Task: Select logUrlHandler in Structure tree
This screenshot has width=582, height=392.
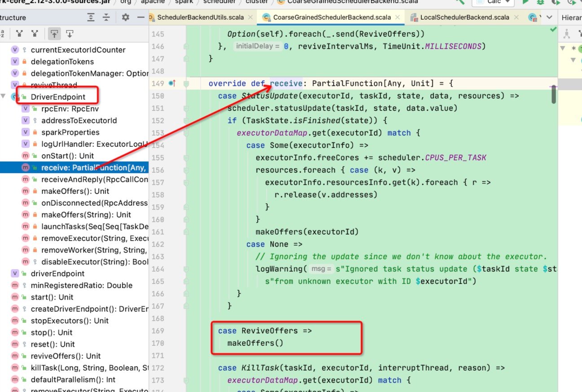Action: pos(95,144)
